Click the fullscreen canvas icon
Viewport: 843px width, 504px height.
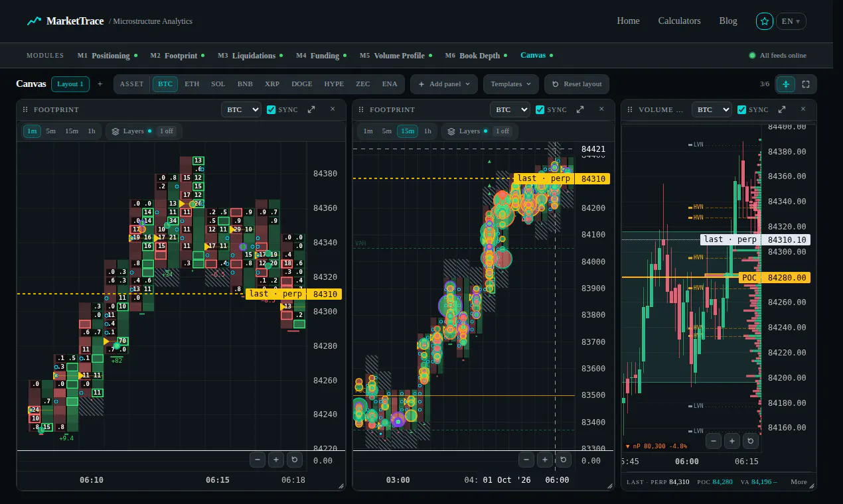tap(806, 84)
